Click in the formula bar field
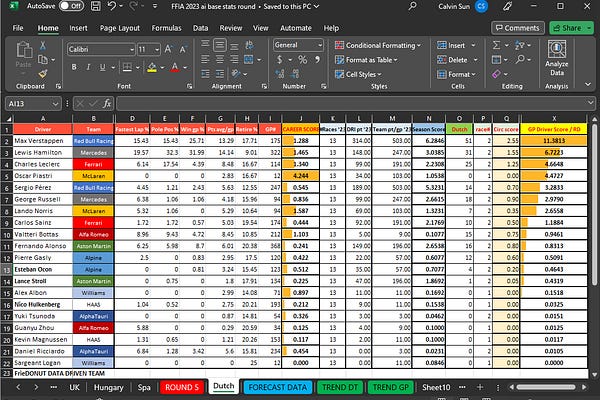The image size is (600, 400). click(x=354, y=103)
